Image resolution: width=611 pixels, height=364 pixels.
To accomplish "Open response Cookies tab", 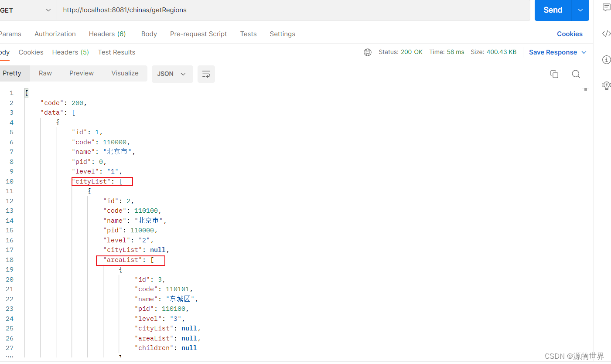I will point(31,52).
